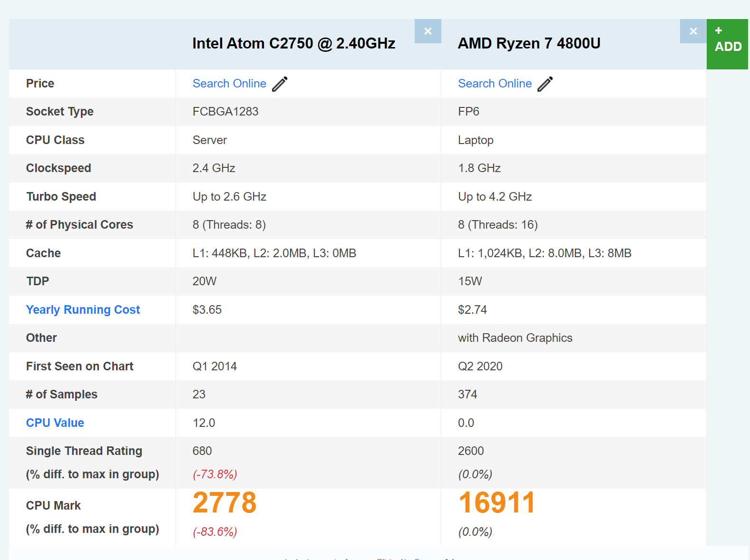Open Search Online link for AMD Ryzen
This screenshot has width=750, height=560.
tap(495, 84)
